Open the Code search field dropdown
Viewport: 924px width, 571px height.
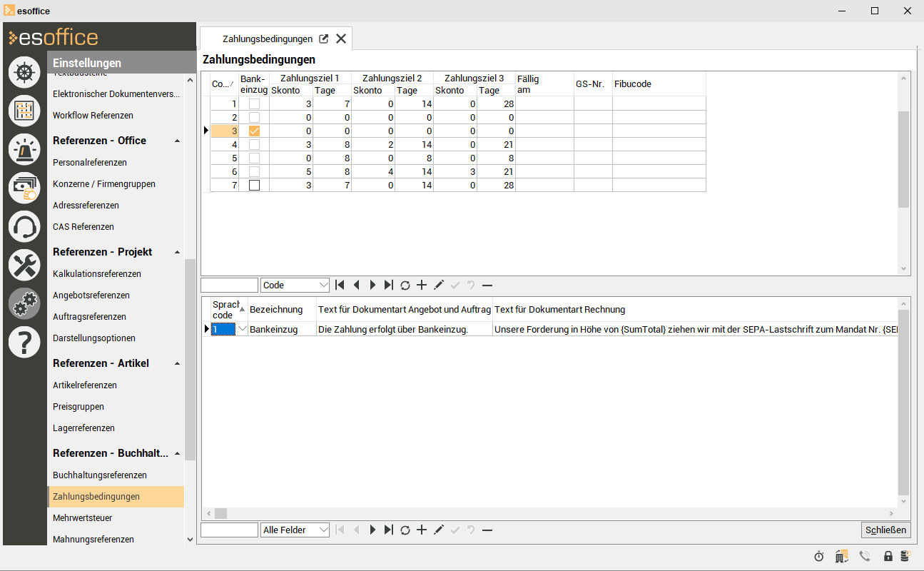tap(323, 285)
